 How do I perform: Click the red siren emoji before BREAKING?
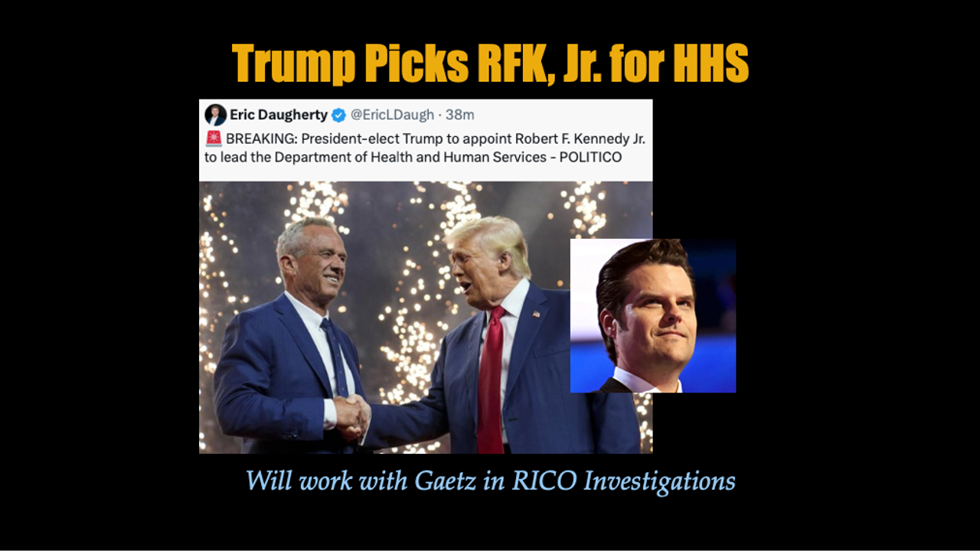pyautogui.click(x=214, y=139)
